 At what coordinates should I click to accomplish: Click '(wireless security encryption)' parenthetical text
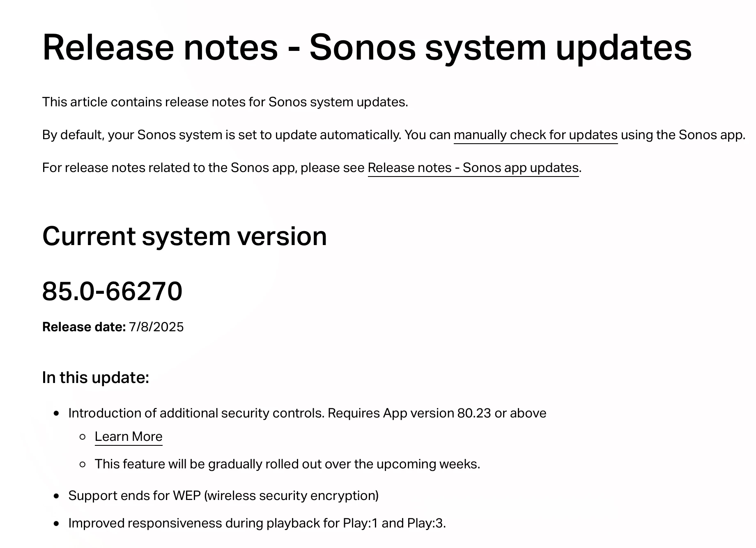[291, 495]
